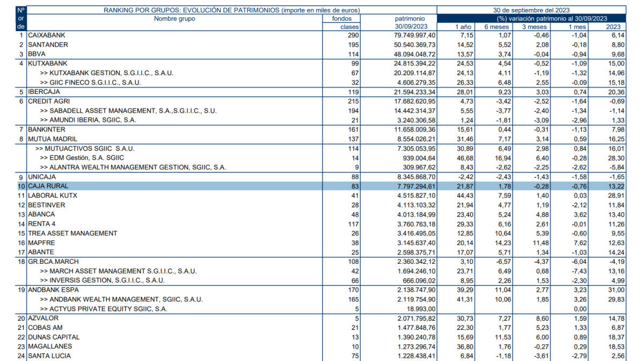Image resolution: width=644 pixels, height=361 pixels.
Task: Click the highlighted CAJA RURAL name
Action: [x=48, y=186]
